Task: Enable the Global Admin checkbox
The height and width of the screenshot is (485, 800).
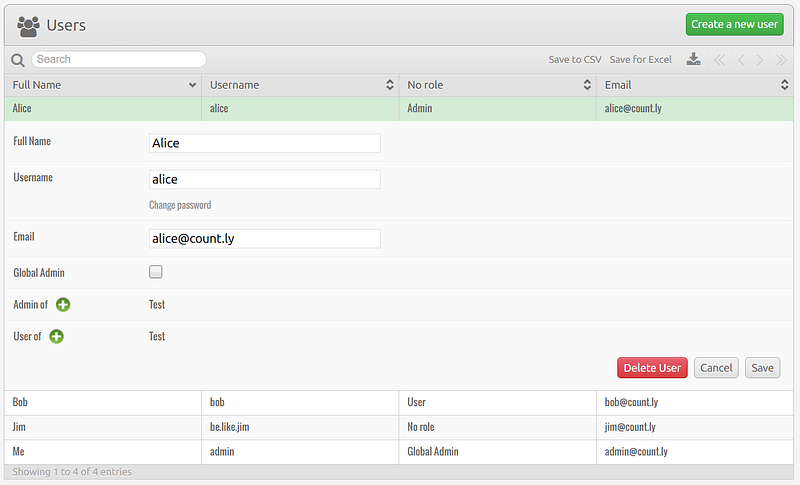Action: click(156, 271)
